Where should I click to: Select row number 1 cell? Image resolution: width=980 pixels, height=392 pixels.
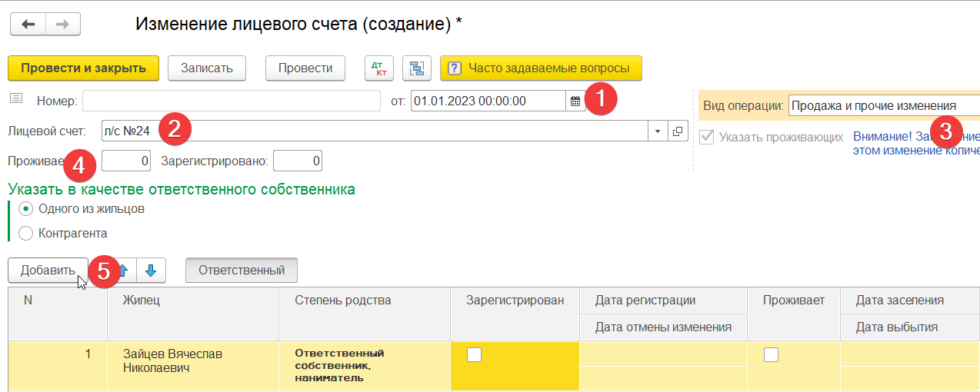[57, 366]
